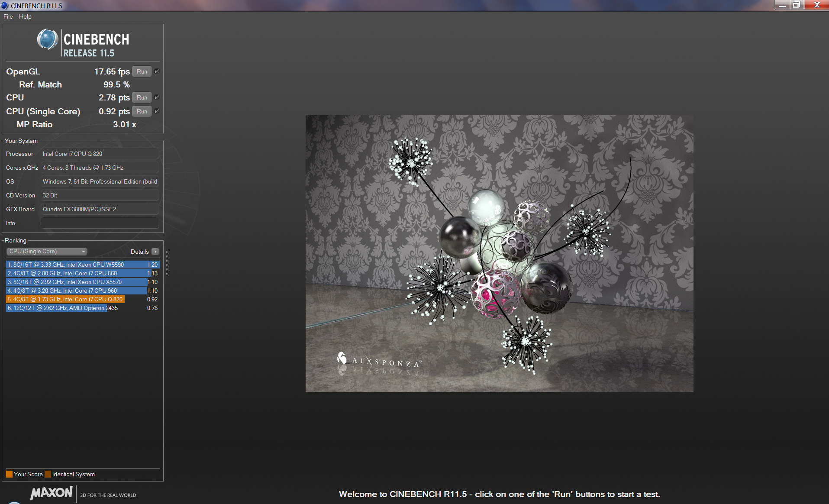Click the Cores x GHz field
The width and height of the screenshot is (829, 504).
point(100,168)
